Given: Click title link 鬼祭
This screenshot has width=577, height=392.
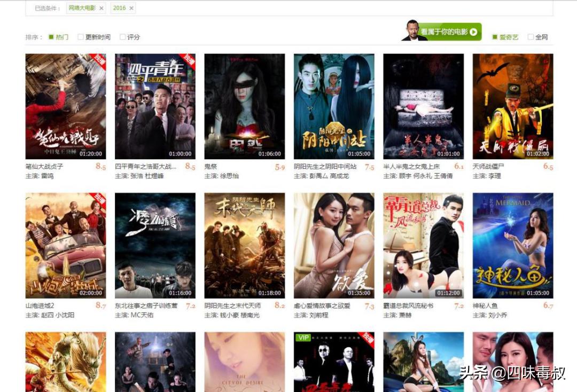Looking at the screenshot, I should point(210,167).
